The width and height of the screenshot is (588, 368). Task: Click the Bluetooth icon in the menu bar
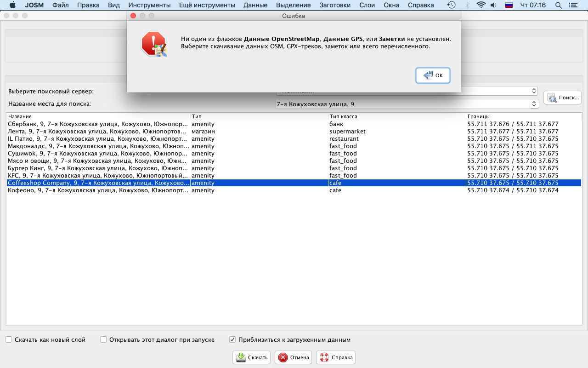click(x=468, y=5)
